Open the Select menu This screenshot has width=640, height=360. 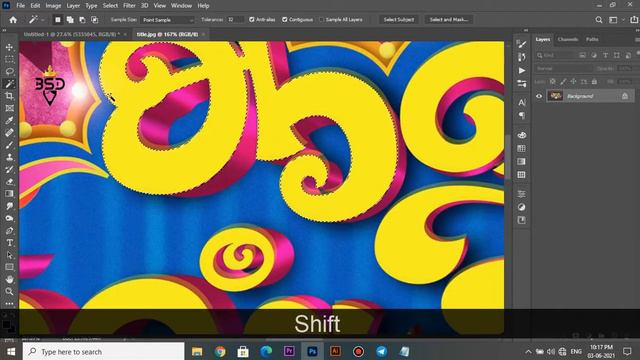tap(110, 6)
